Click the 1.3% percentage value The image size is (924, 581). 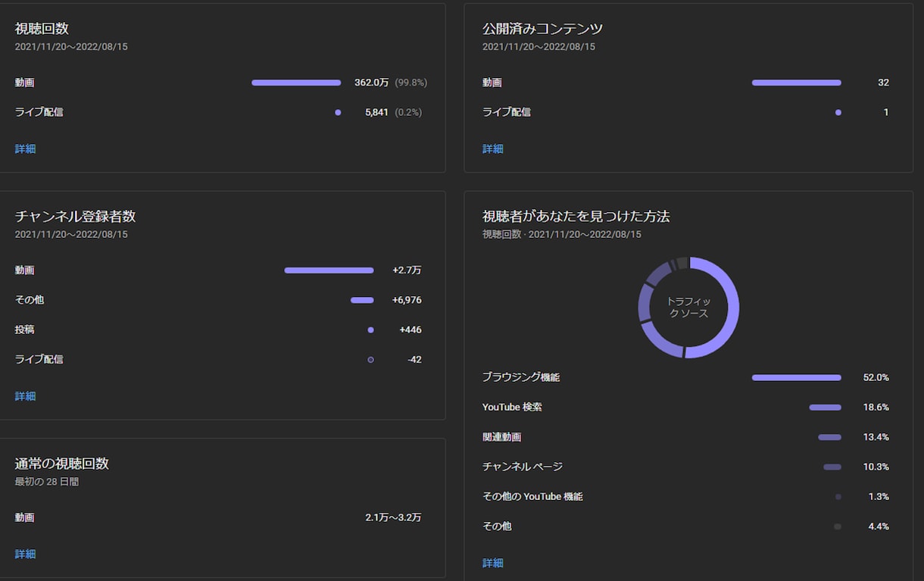coord(879,497)
